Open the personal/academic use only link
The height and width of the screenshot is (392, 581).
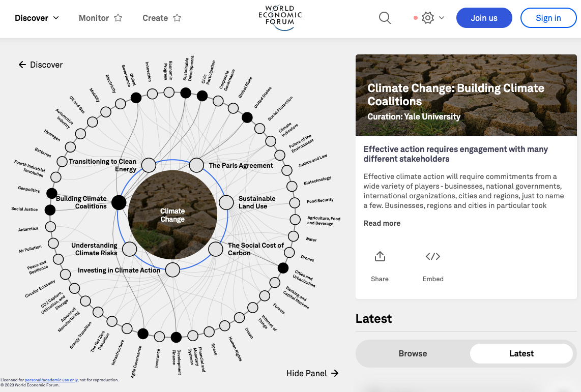pos(51,380)
